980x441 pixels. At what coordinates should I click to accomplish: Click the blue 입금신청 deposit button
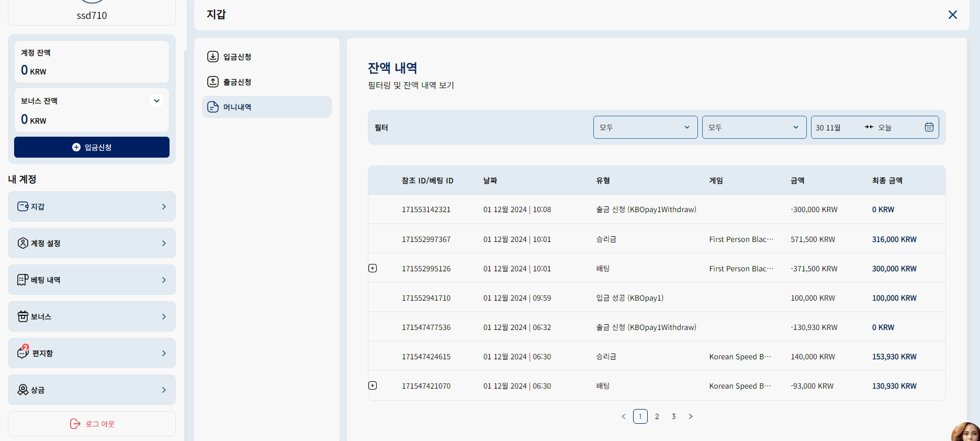pos(92,147)
